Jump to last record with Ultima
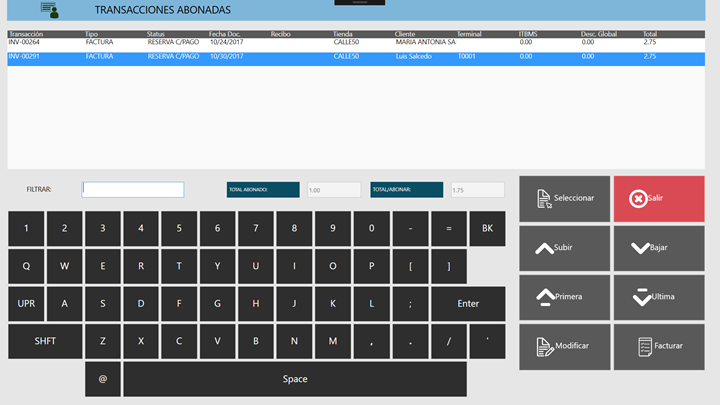The image size is (720, 405). coord(658,297)
